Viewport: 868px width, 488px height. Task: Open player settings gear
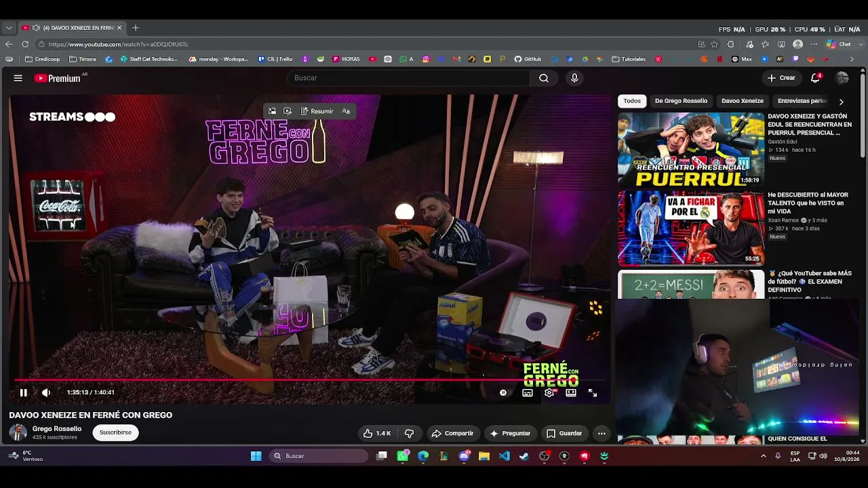click(x=549, y=392)
